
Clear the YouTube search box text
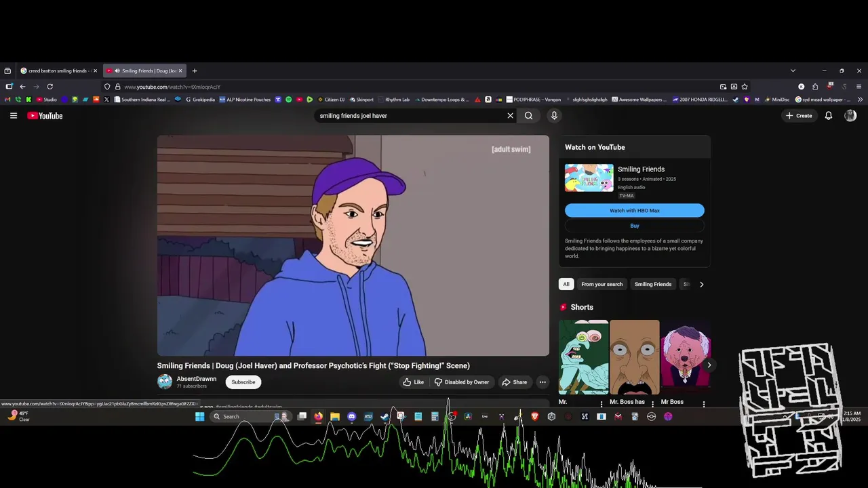coord(511,116)
